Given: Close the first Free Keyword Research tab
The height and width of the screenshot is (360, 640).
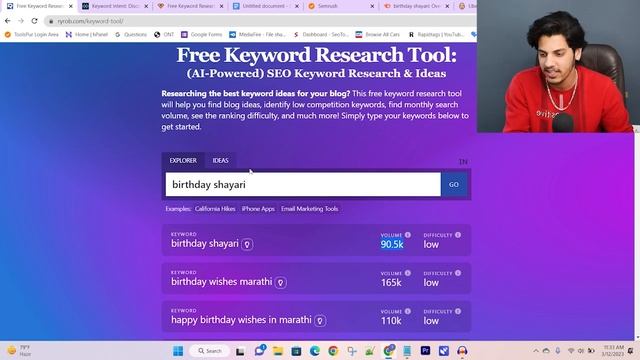Looking at the screenshot, I should coord(71,6).
